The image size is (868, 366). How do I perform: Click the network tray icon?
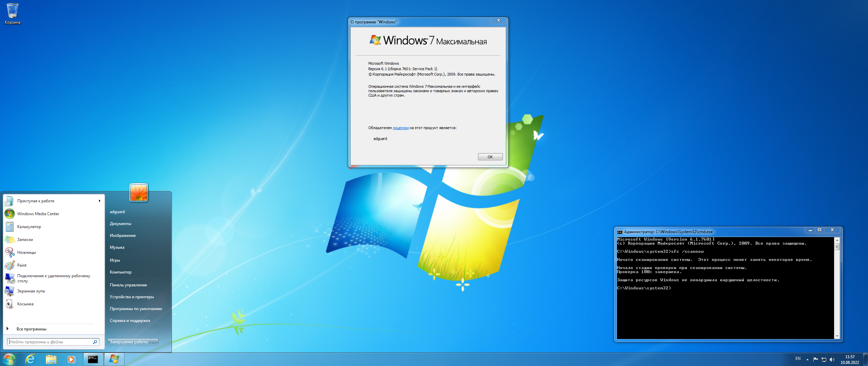pos(824,359)
